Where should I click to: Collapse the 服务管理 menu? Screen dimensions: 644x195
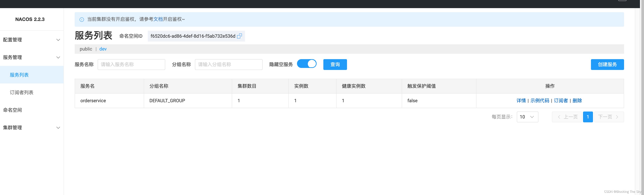click(x=32, y=57)
